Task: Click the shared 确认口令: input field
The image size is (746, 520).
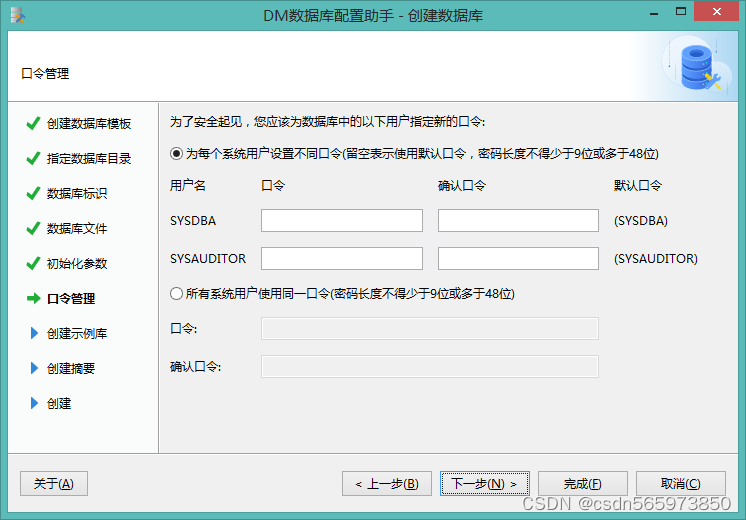Action: point(430,367)
